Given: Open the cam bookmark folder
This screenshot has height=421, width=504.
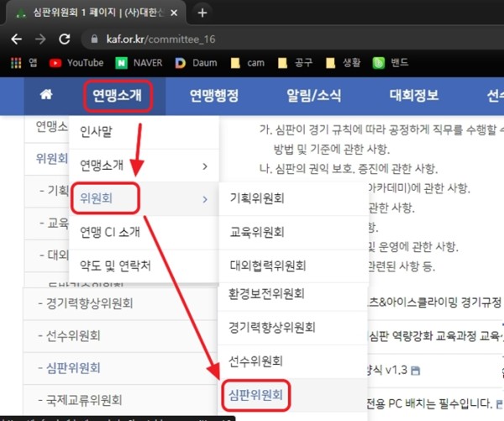Looking at the screenshot, I should point(248,63).
